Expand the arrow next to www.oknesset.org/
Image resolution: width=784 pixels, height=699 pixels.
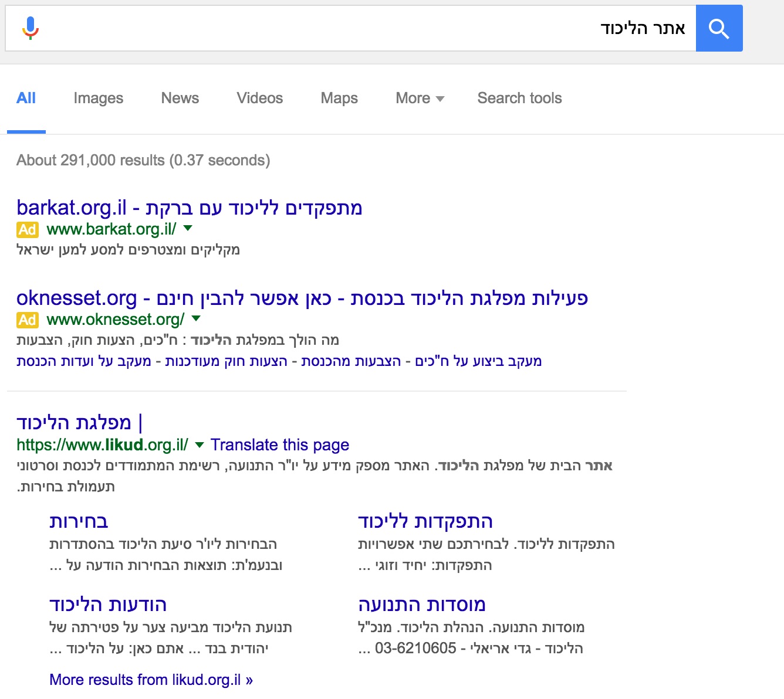196,319
